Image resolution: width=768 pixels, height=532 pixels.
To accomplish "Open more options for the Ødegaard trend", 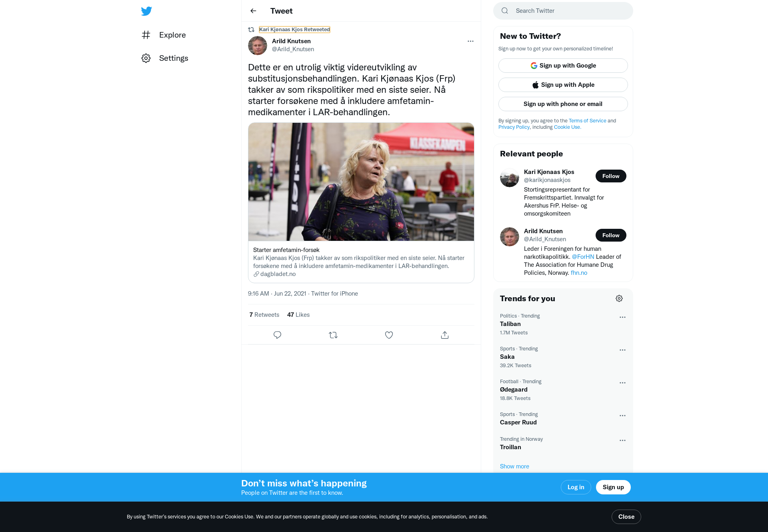I will 622,383.
